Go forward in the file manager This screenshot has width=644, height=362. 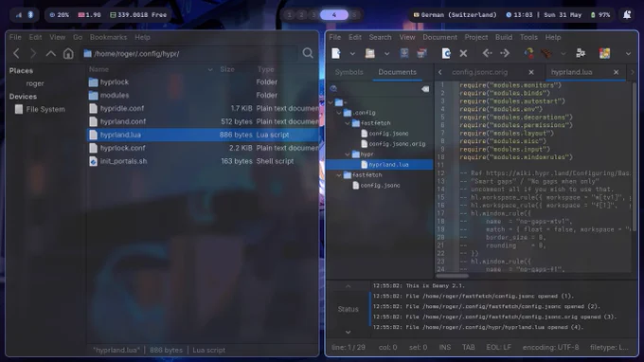coord(33,53)
